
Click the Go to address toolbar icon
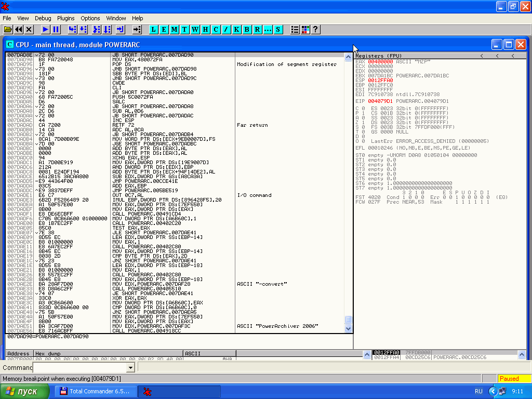(x=137, y=30)
